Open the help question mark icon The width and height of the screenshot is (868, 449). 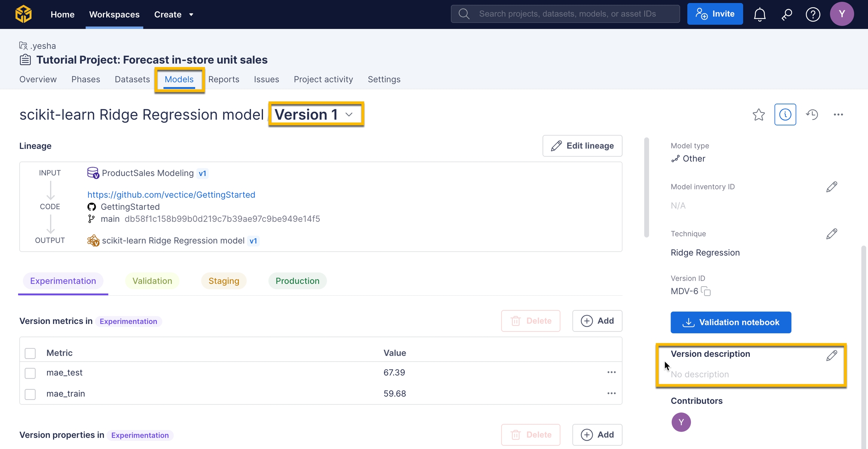point(813,14)
